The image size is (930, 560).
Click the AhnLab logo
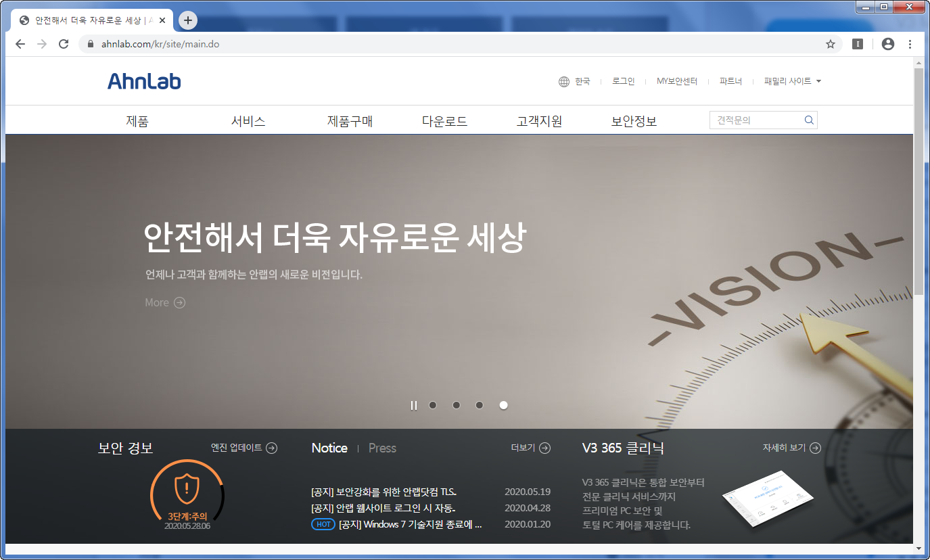point(144,81)
